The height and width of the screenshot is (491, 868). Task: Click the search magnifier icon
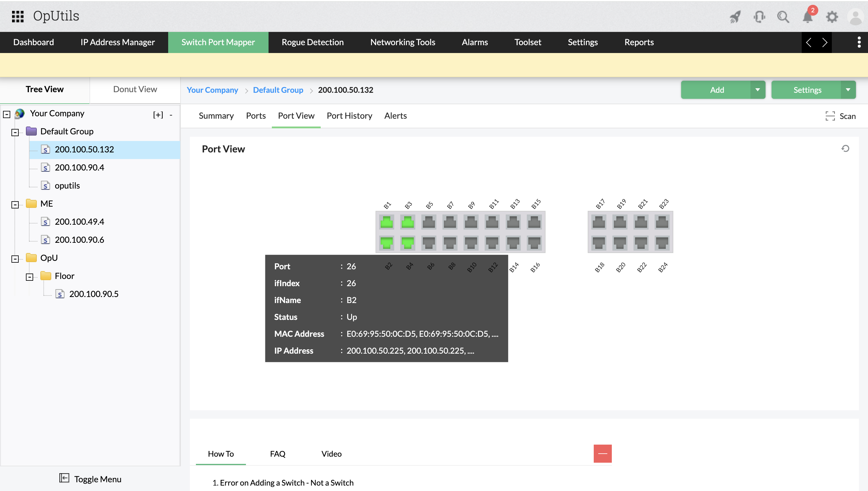click(x=783, y=17)
